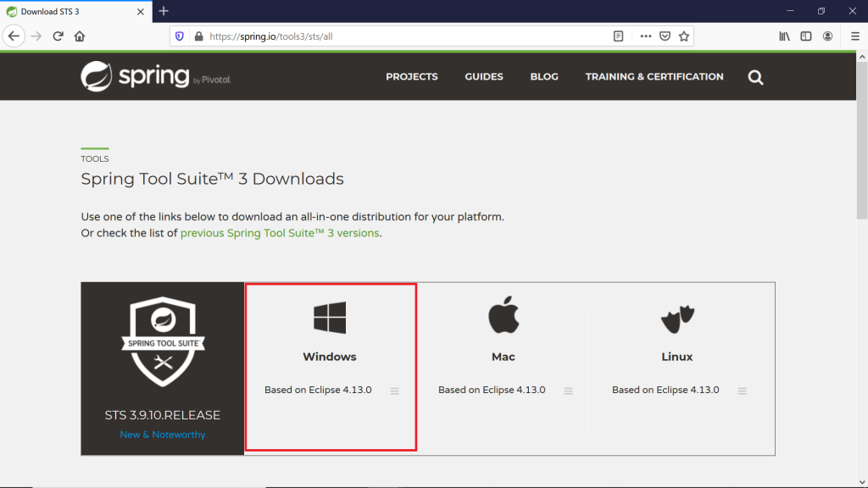Viewport: 868px width, 488px height.
Task: Click the forward navigation arrow
Action: point(36,36)
